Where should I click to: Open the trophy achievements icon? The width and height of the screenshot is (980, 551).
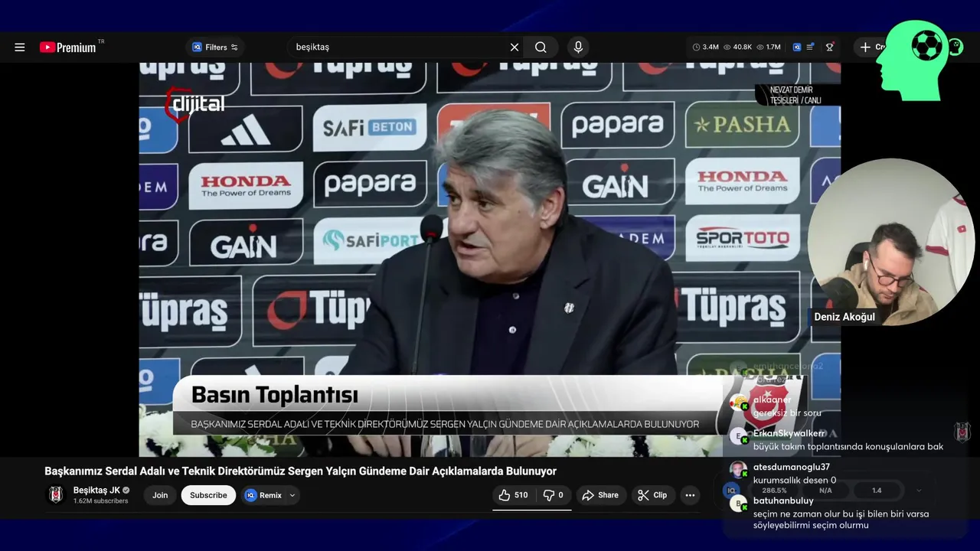829,47
